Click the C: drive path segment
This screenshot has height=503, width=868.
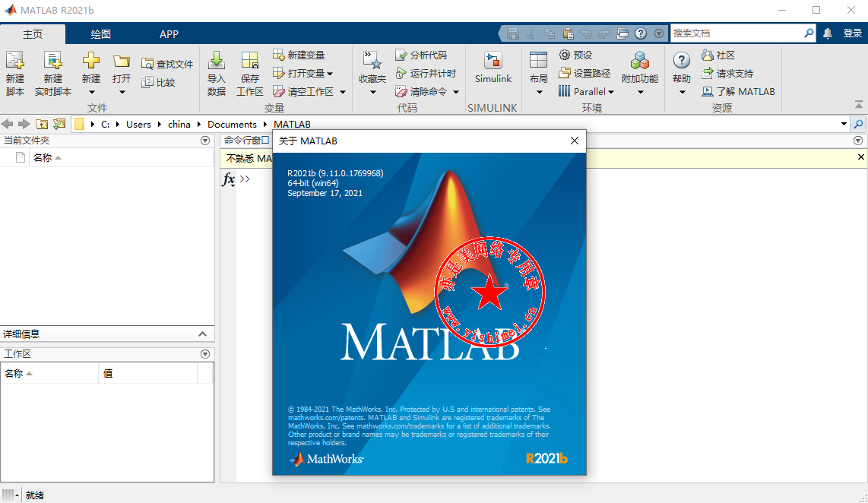[x=105, y=124]
